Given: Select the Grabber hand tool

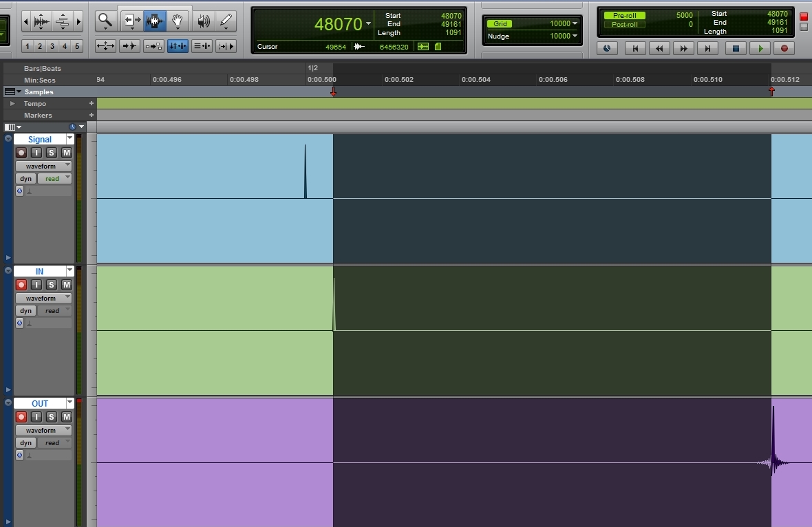Looking at the screenshot, I should 178,21.
